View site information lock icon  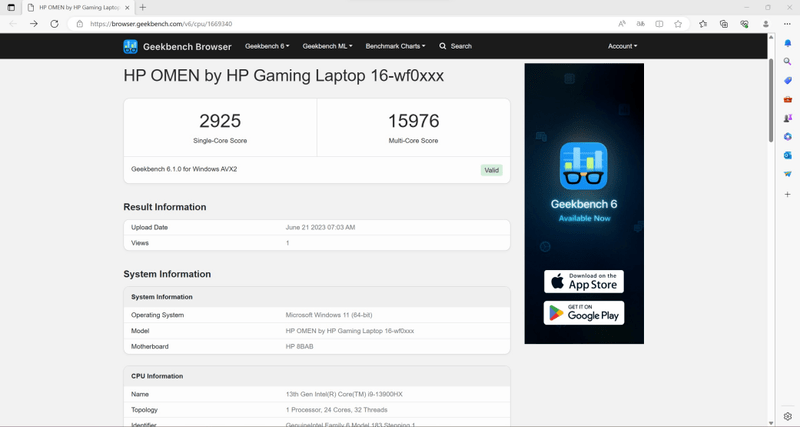(80, 24)
